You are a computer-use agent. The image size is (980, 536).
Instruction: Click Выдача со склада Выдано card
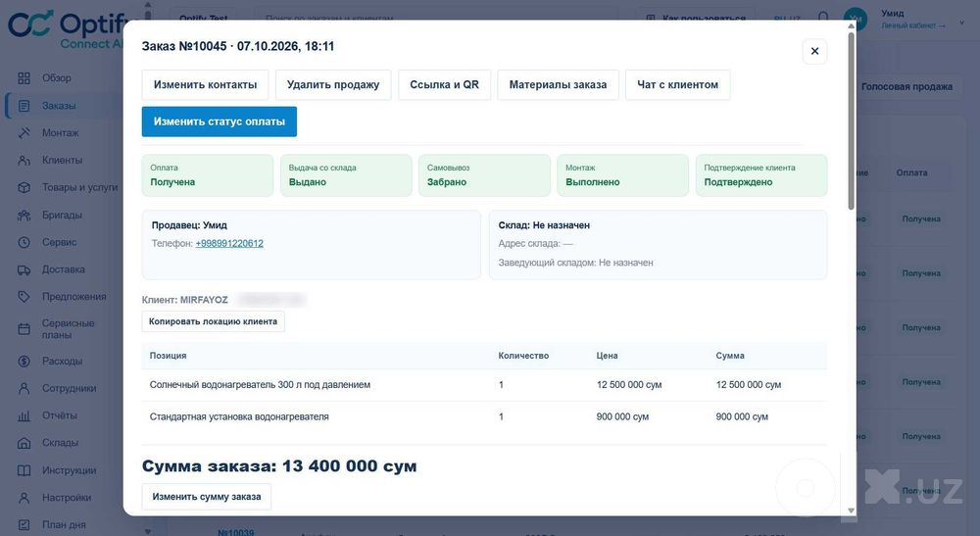(346, 175)
